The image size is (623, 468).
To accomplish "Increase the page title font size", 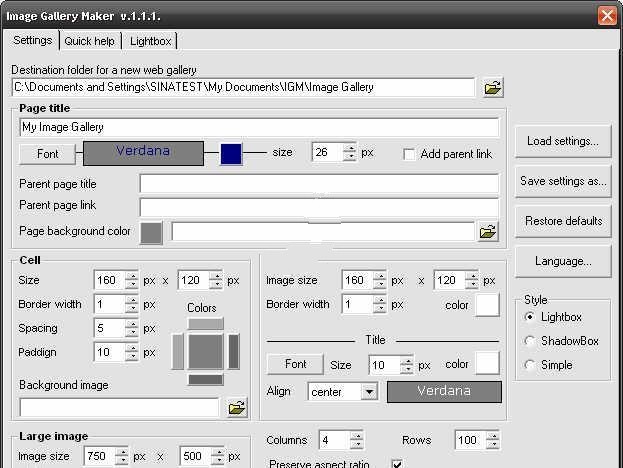I will coord(349,149).
